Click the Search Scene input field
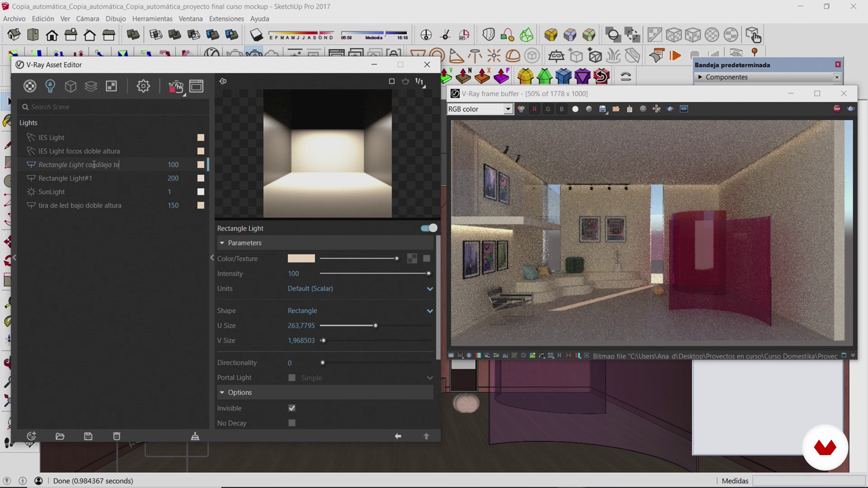Image resolution: width=868 pixels, height=488 pixels. 113,107
